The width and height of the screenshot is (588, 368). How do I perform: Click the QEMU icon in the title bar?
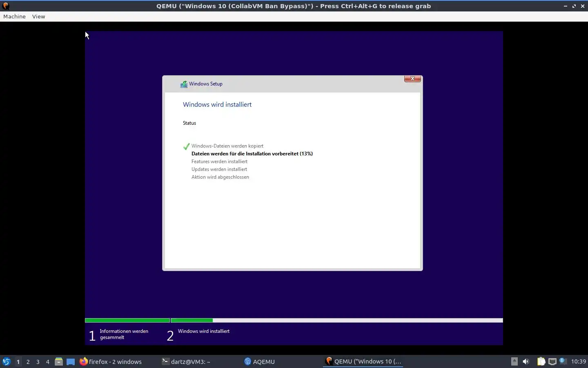click(6, 6)
